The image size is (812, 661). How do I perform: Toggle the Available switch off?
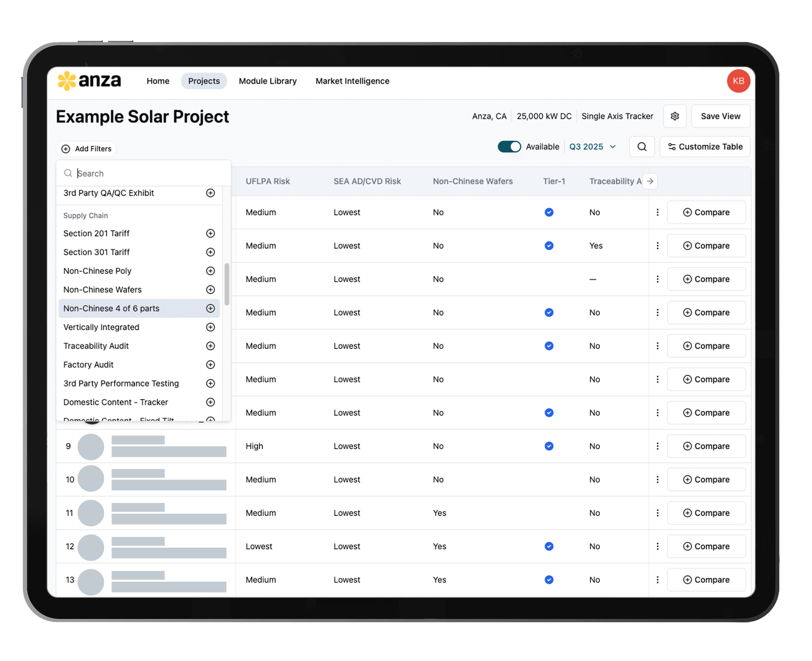[x=509, y=146]
